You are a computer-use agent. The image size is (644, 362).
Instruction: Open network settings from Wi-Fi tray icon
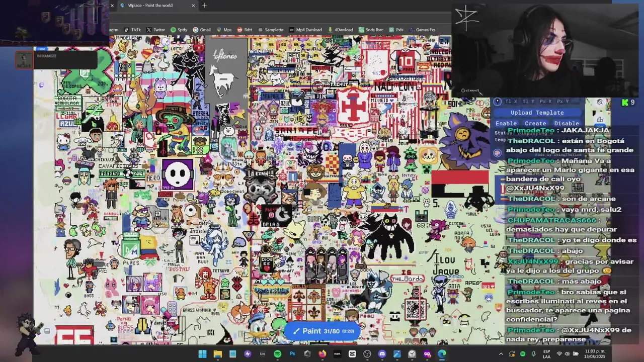click(x=559, y=354)
